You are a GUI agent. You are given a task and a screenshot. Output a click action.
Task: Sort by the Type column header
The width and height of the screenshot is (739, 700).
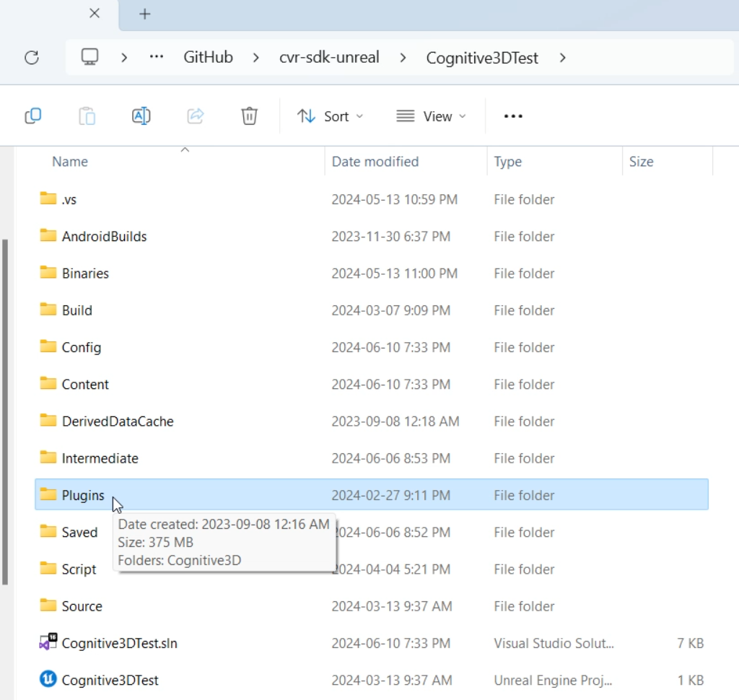(507, 162)
